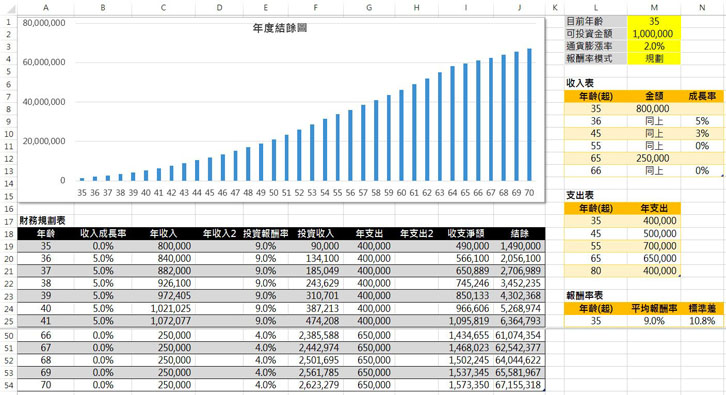Click the yellow 報酬率模式 cell showing 規劃
The width and height of the screenshot is (726, 395).
[x=654, y=59]
